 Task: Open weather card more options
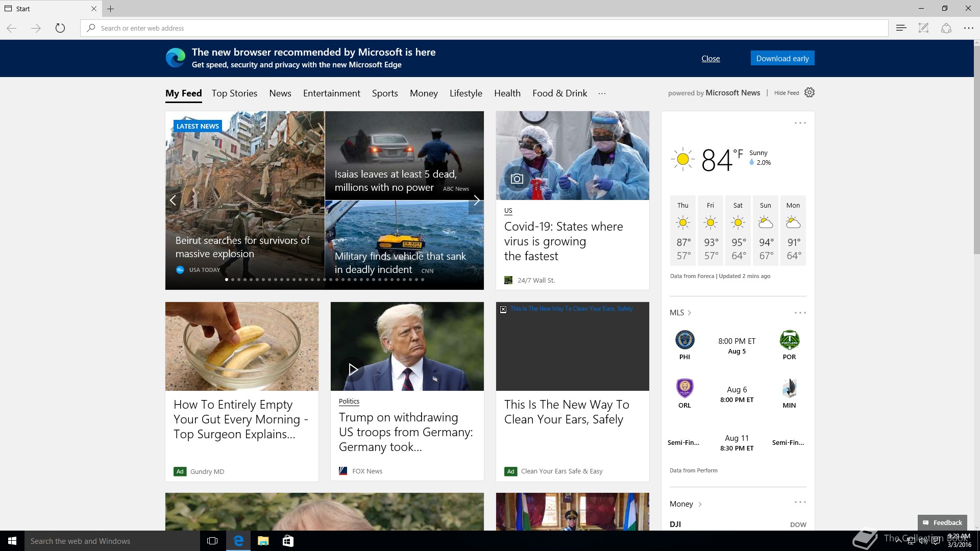coord(800,123)
